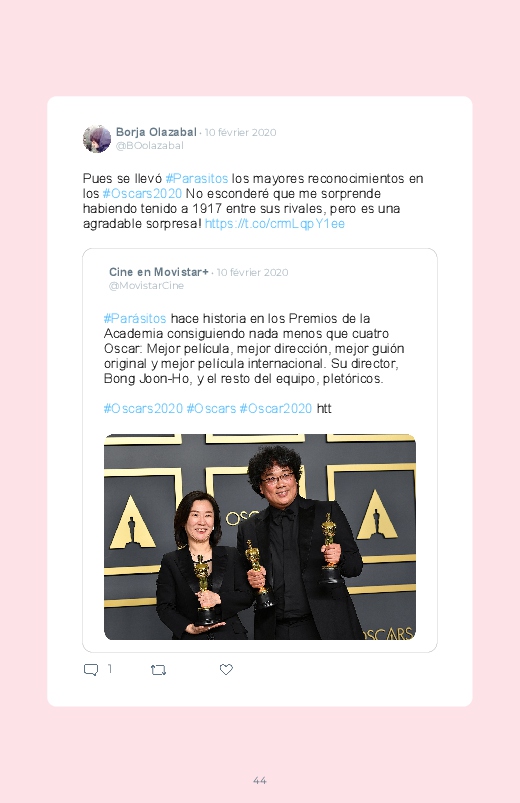
Task: Like the tweet with heart icon
Action: (226, 669)
